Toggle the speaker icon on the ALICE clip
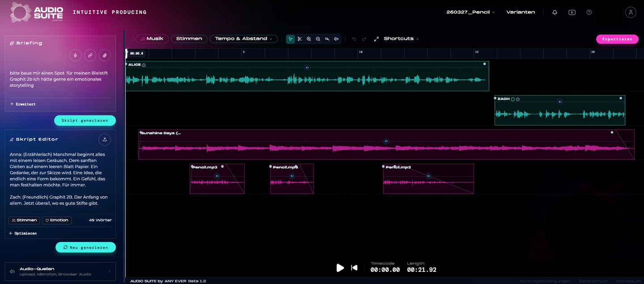Screen dimensions: 644x284 [x=307, y=68]
